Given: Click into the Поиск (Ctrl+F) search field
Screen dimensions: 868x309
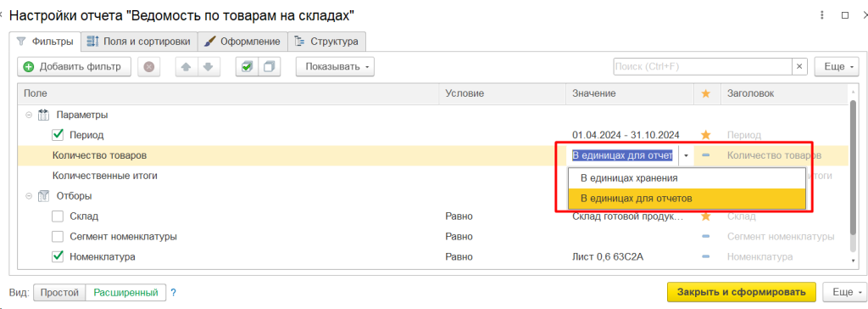Looking at the screenshot, I should tap(703, 66).
